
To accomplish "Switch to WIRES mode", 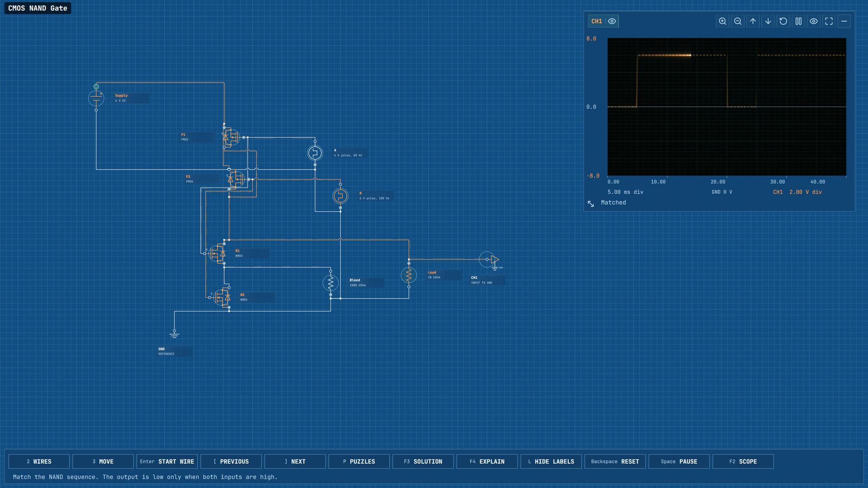I will [39, 461].
